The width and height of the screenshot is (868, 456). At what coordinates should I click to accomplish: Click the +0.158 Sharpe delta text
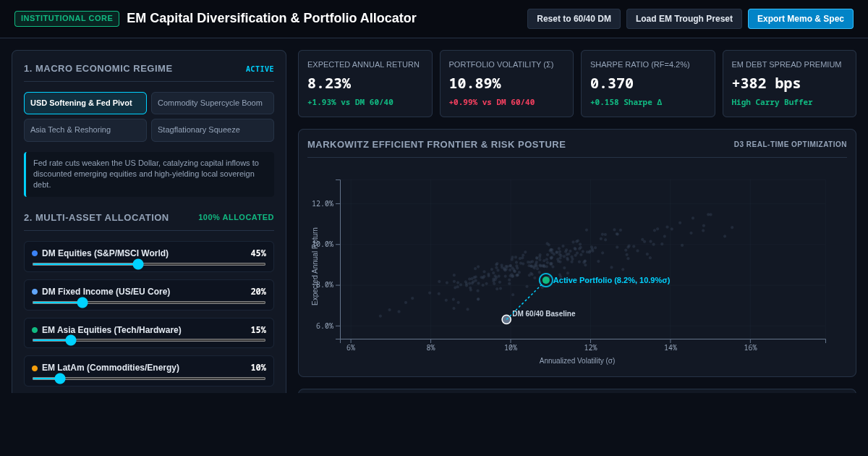pos(626,103)
